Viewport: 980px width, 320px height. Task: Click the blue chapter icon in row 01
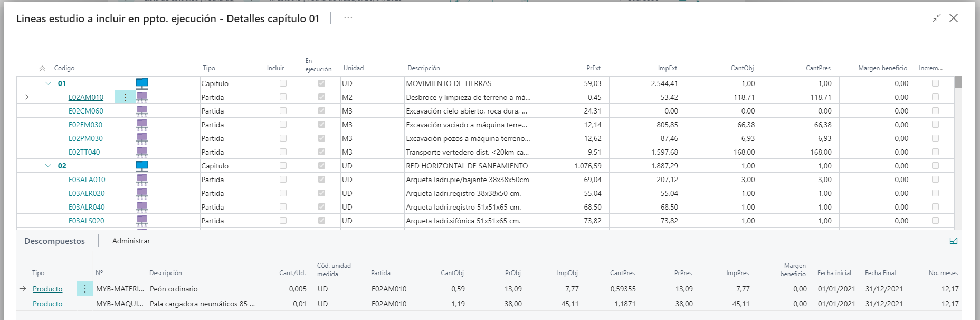[142, 83]
